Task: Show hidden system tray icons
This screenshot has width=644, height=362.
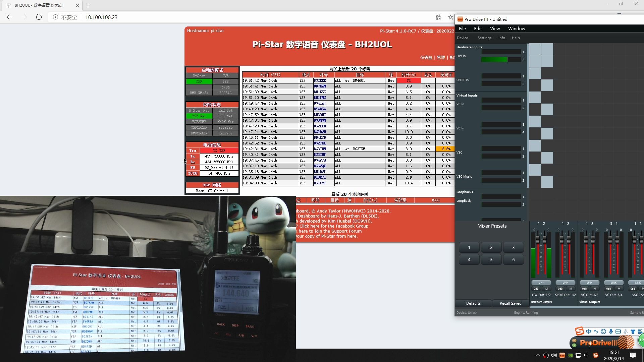Action: tap(538, 355)
